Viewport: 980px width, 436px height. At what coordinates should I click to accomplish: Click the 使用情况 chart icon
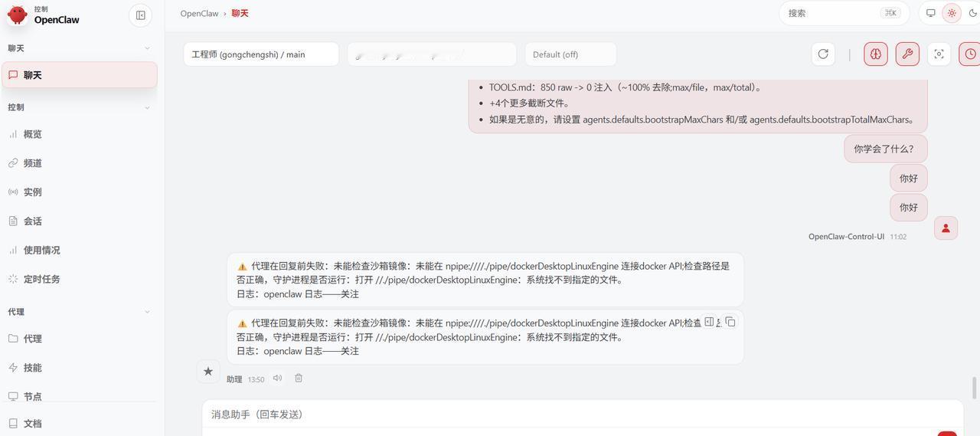click(13, 251)
